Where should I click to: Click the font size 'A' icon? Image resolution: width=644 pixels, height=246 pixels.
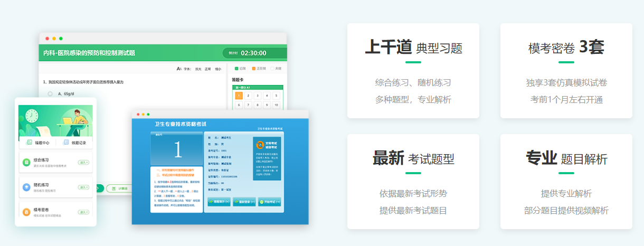(x=179, y=69)
